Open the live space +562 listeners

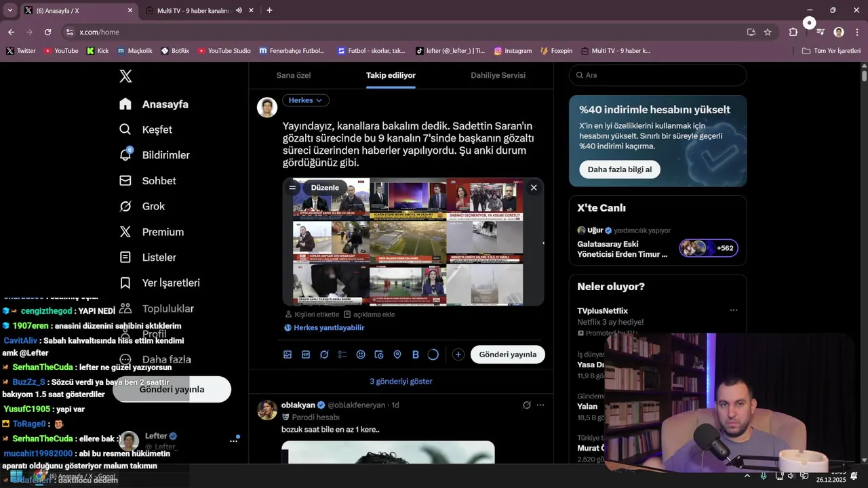(709, 248)
